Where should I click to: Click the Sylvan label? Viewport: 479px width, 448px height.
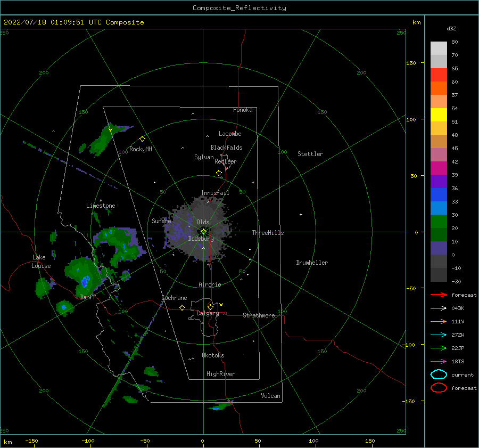tap(204, 157)
